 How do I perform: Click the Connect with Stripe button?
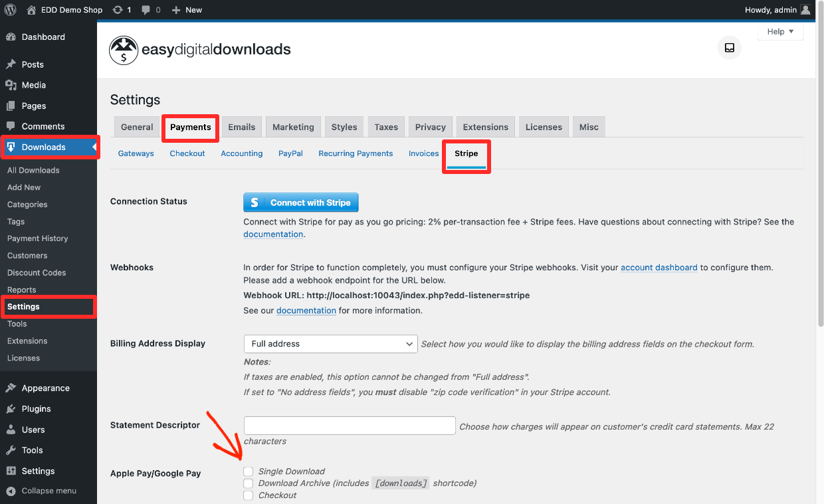pyautogui.click(x=301, y=203)
